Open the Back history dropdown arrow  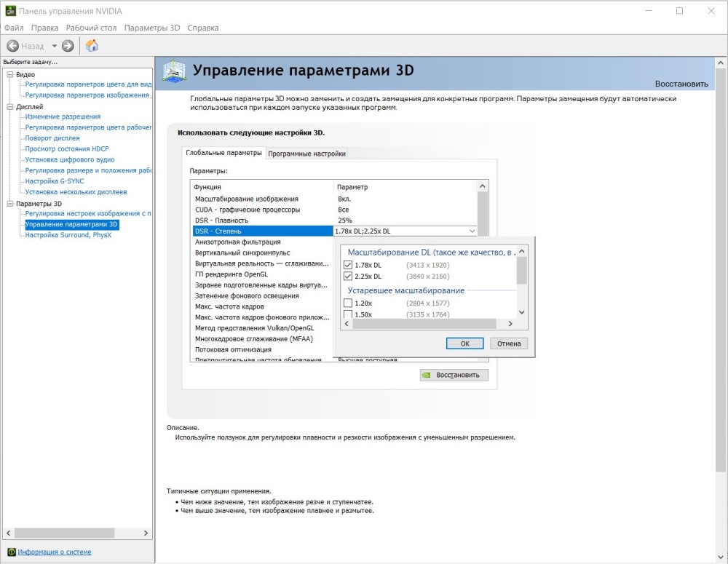(x=54, y=46)
